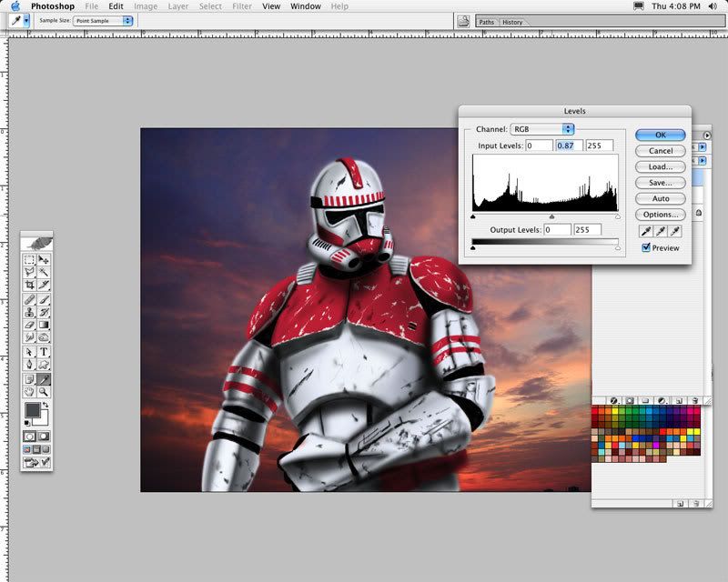Open the file browser icon in options bar
This screenshot has width=728, height=582.
463,21
